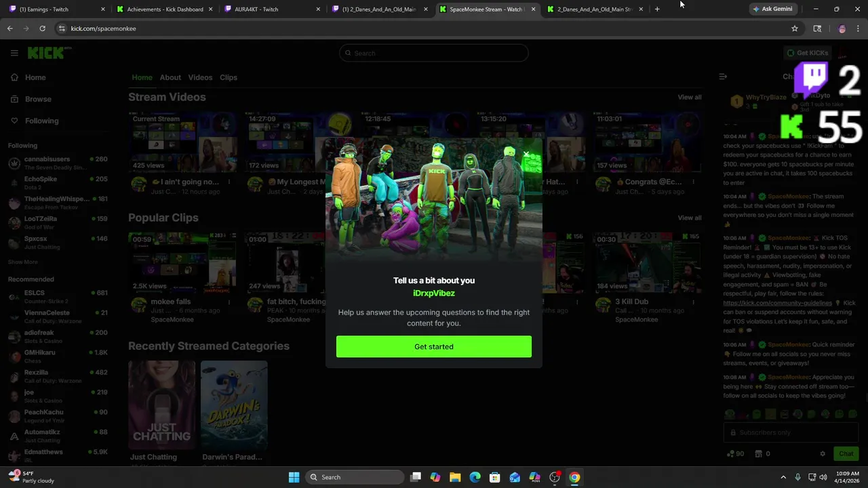
Task: Open the Kick community guidelines link
Action: pyautogui.click(x=777, y=303)
